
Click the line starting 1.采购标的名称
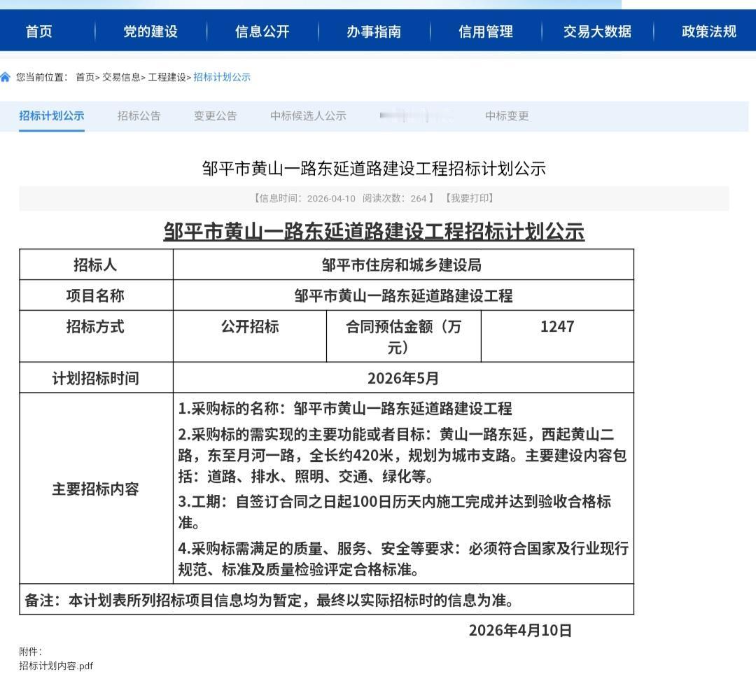coord(345,409)
